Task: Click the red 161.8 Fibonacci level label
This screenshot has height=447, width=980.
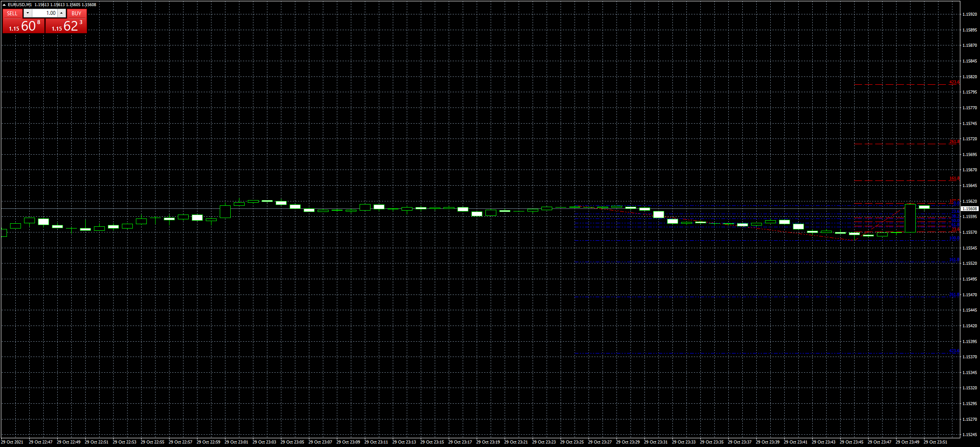Action: (954, 178)
